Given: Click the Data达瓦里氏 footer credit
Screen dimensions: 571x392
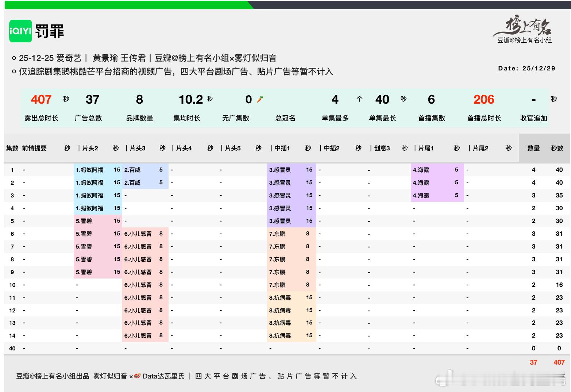Looking at the screenshot, I should click(163, 376).
